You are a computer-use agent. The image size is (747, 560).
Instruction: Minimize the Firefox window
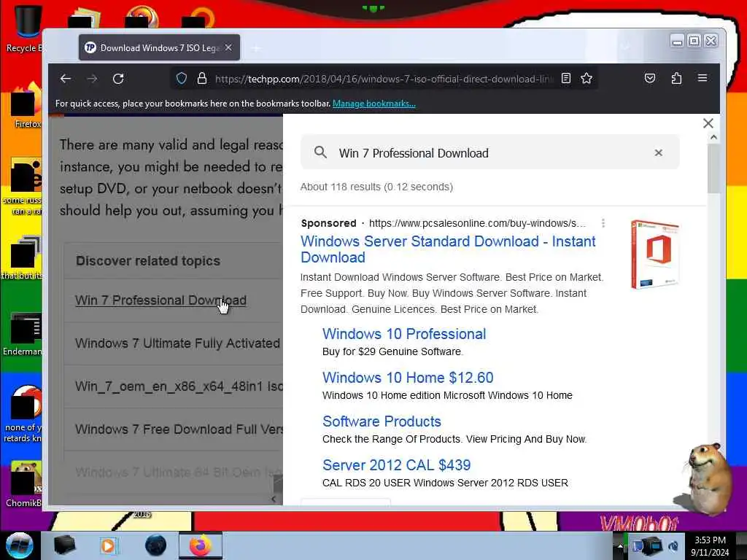click(677, 42)
